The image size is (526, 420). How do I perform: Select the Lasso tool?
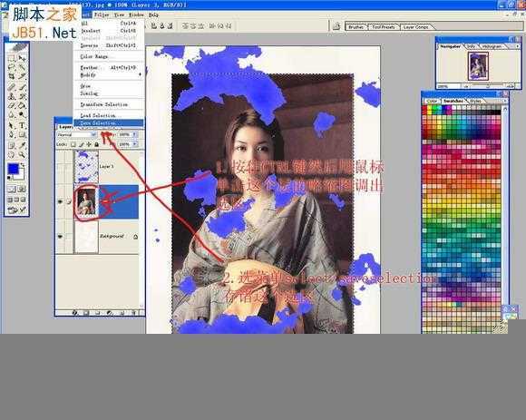pos(12,67)
